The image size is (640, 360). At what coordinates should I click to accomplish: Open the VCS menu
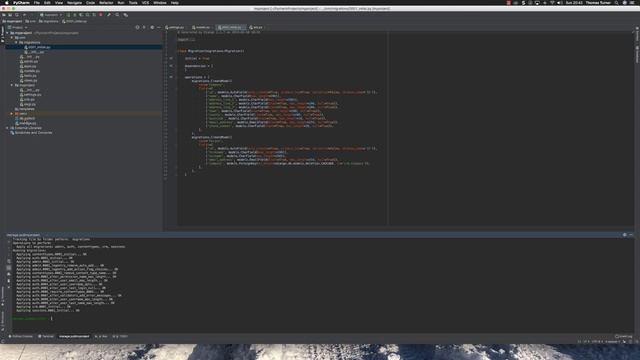tap(145, 2)
